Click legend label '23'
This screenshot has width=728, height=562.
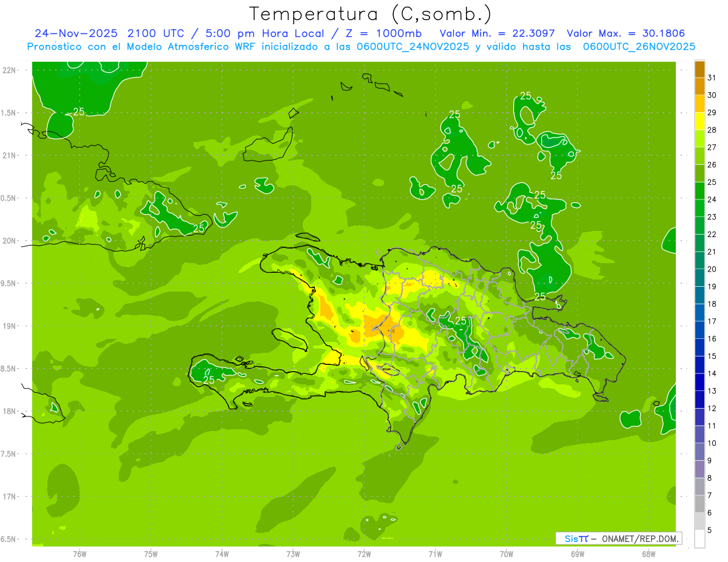tap(712, 217)
